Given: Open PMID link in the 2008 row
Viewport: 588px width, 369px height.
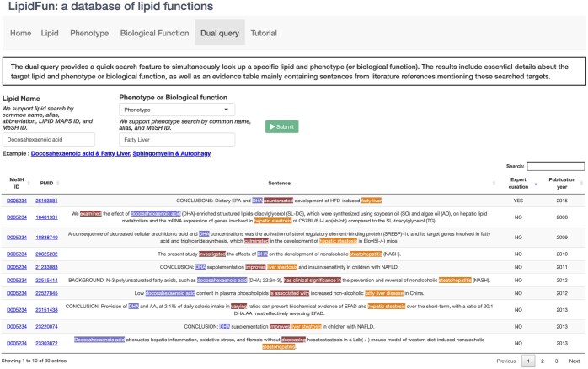Looking at the screenshot, I should pos(46,217).
